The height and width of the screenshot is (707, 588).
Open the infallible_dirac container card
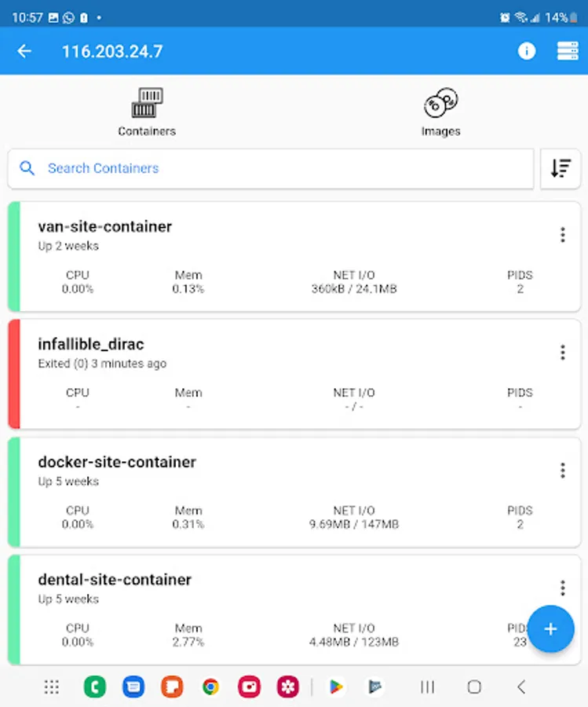click(x=294, y=374)
